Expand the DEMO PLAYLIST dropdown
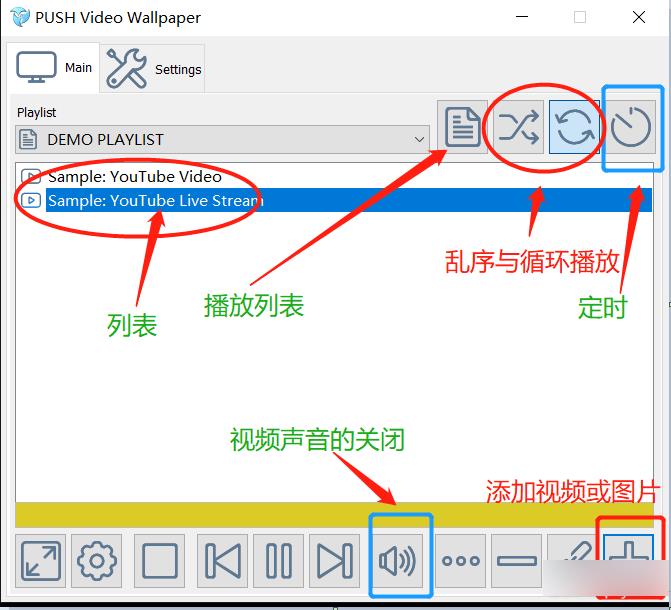Image resolution: width=671 pixels, height=610 pixels. pos(222,140)
